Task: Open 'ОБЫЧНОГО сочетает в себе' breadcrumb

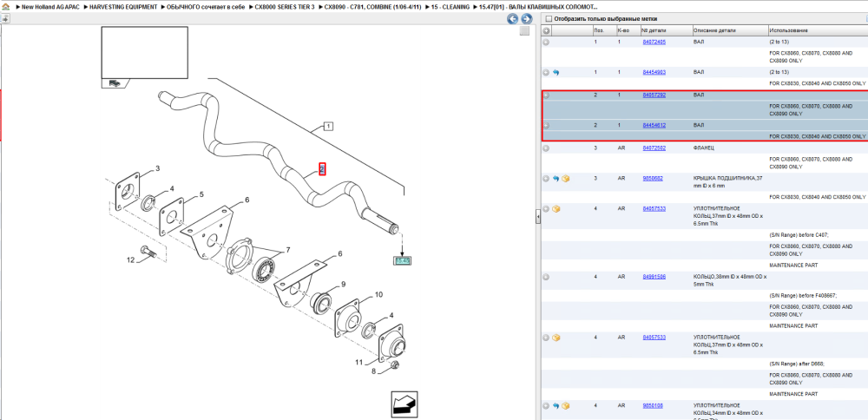Action: pyautogui.click(x=206, y=7)
